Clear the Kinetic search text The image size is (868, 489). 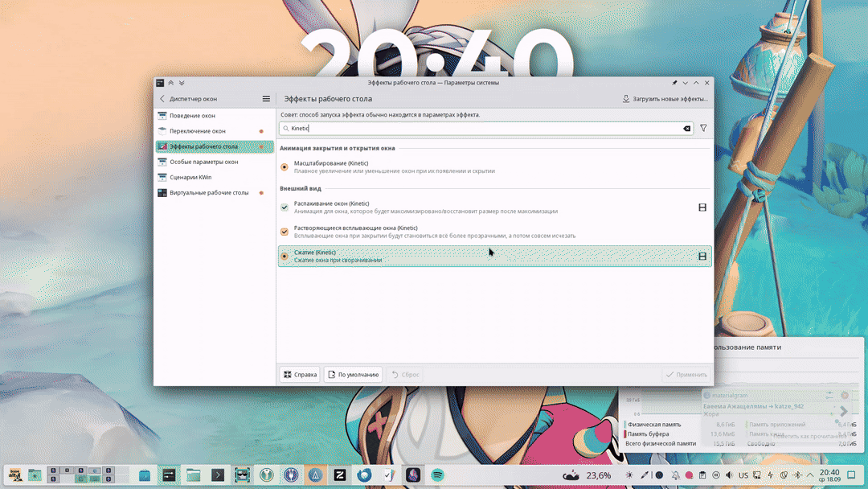(x=687, y=129)
